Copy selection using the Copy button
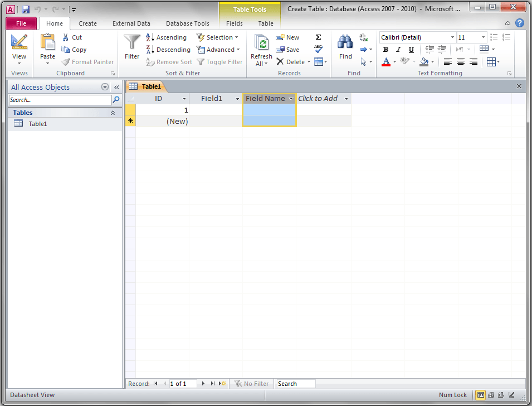This screenshot has width=532, height=406. [x=74, y=50]
